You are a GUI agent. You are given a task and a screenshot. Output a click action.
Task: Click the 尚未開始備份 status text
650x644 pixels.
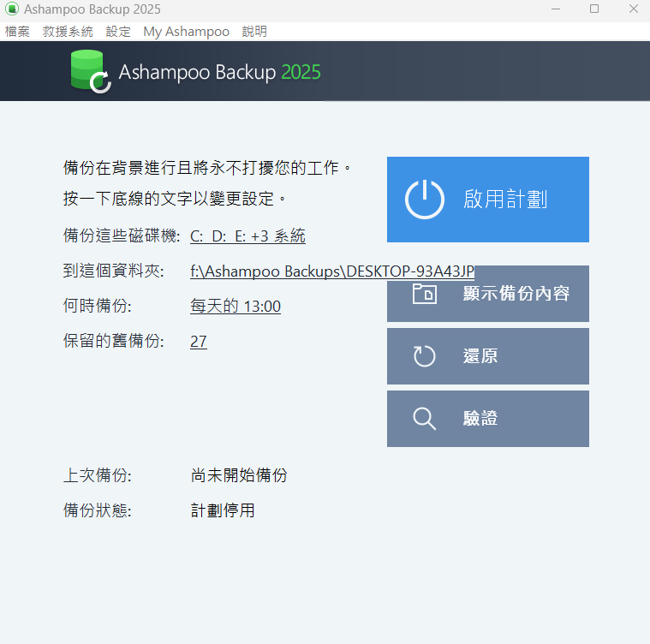(x=239, y=475)
